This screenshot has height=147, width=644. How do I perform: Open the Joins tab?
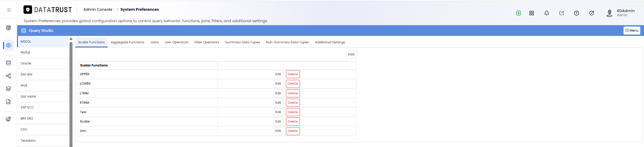tap(154, 42)
